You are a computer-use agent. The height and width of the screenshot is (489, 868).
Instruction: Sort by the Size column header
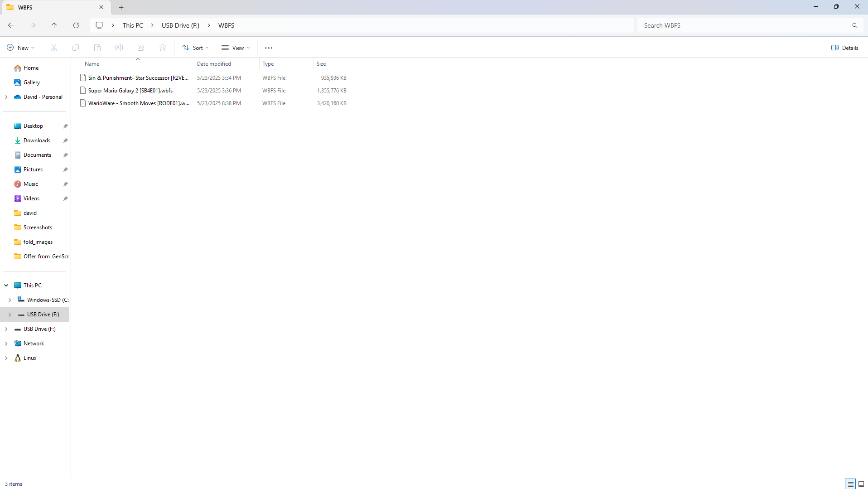[x=321, y=64]
